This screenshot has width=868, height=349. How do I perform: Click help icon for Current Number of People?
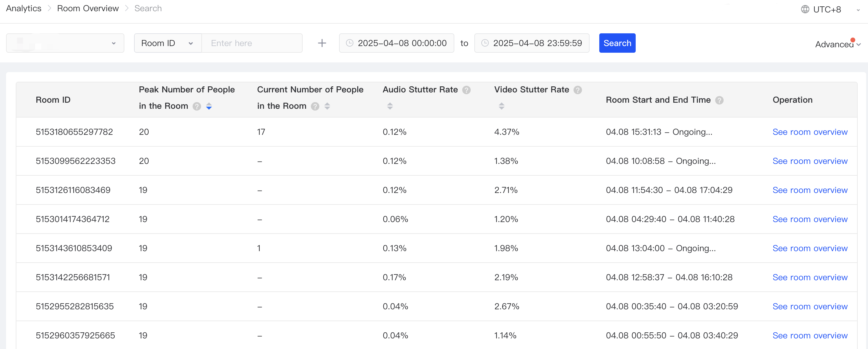pyautogui.click(x=315, y=106)
